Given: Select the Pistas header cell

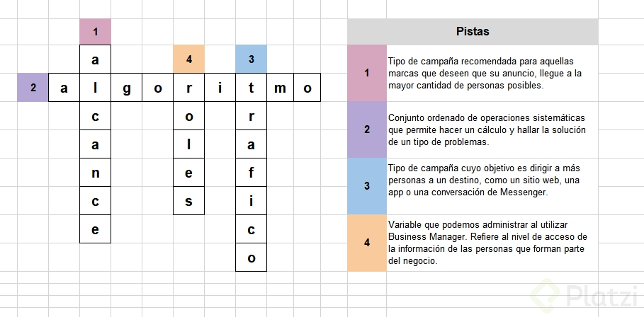Looking at the screenshot, I should (473, 32).
